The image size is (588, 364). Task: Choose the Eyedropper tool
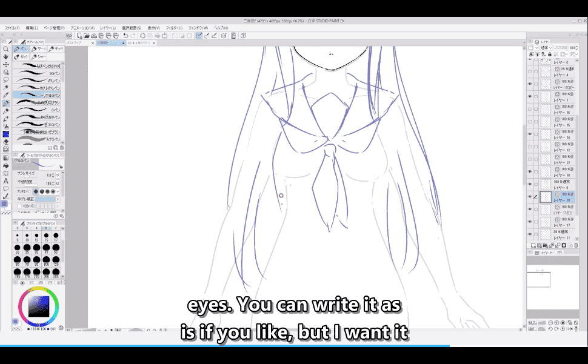point(5,95)
